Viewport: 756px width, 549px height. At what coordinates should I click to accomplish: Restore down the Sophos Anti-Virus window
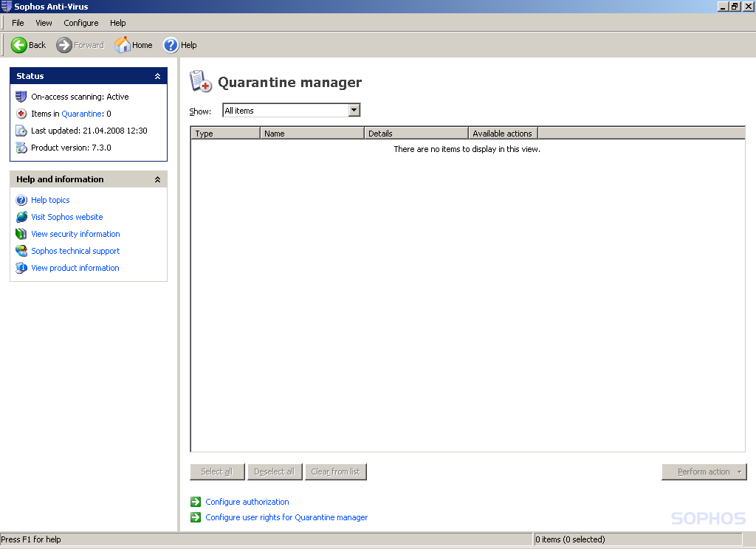coord(735,6)
